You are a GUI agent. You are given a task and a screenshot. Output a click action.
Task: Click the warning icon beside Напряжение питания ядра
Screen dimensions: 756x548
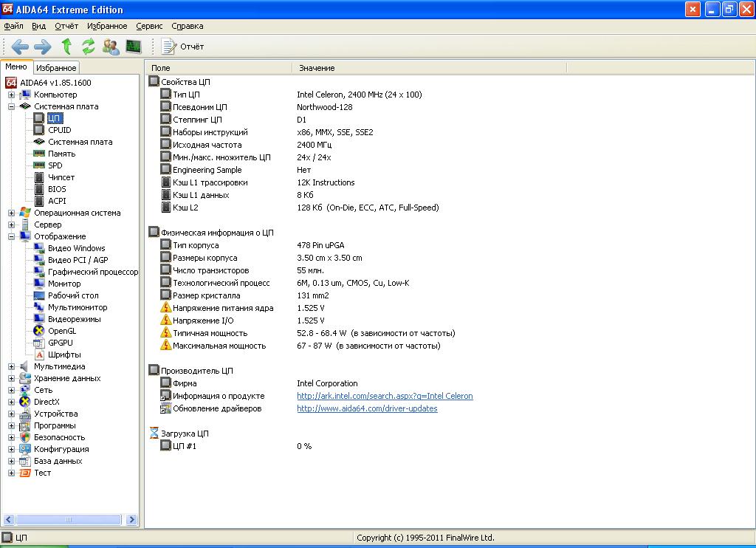click(x=165, y=308)
